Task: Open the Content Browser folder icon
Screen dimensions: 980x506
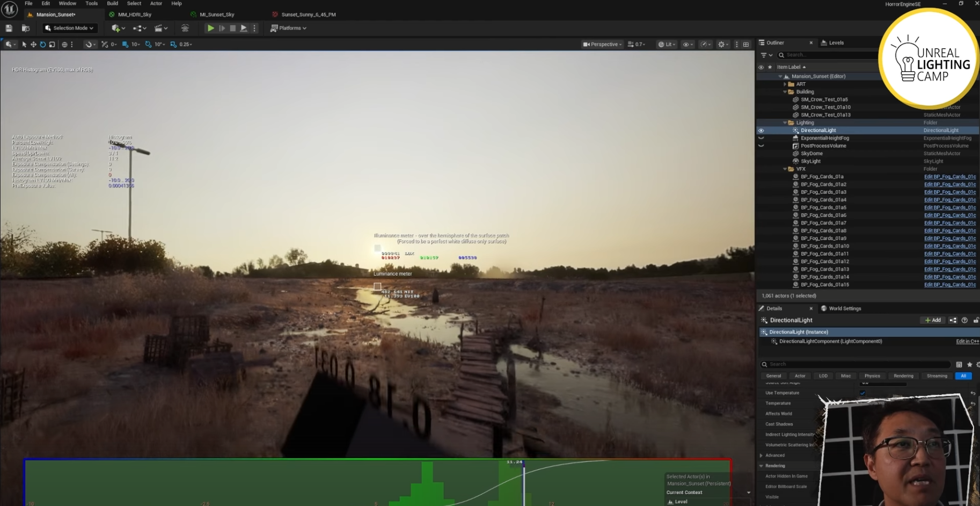Action: click(25, 28)
